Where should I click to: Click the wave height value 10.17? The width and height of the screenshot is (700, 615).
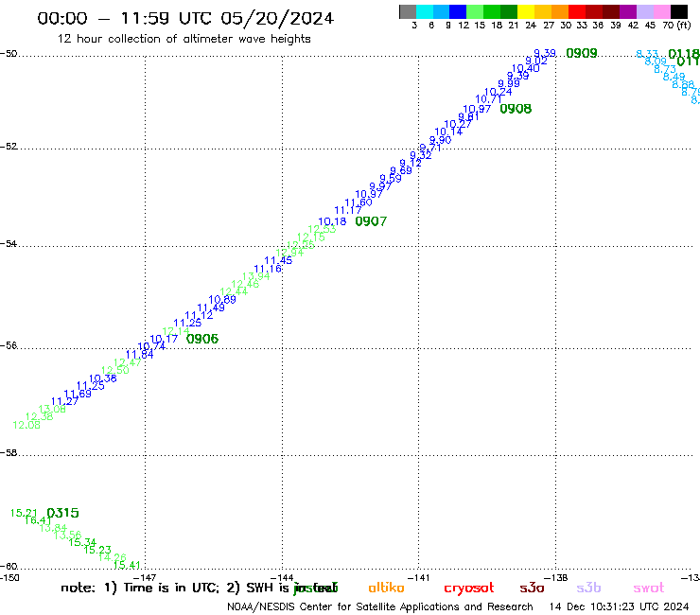[164, 339]
